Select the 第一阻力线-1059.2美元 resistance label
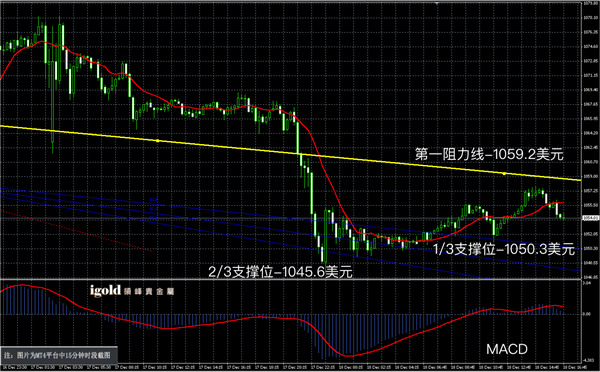The width and height of the screenshot is (600, 372). (489, 155)
